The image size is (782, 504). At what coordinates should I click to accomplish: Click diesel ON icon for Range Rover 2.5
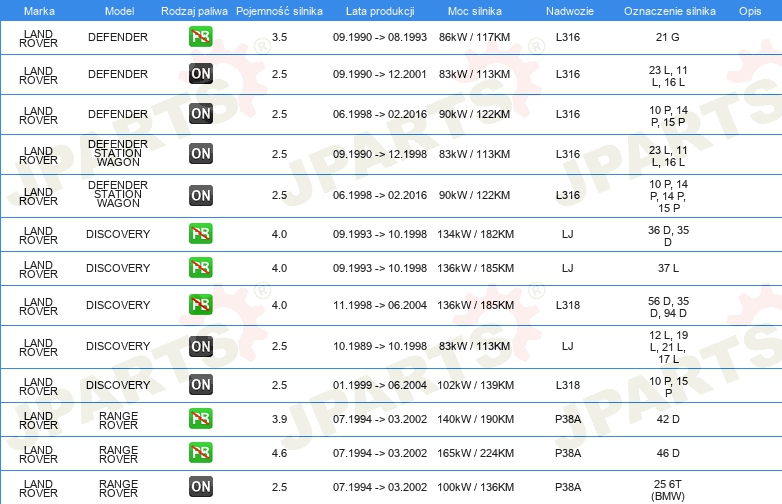pos(200,487)
